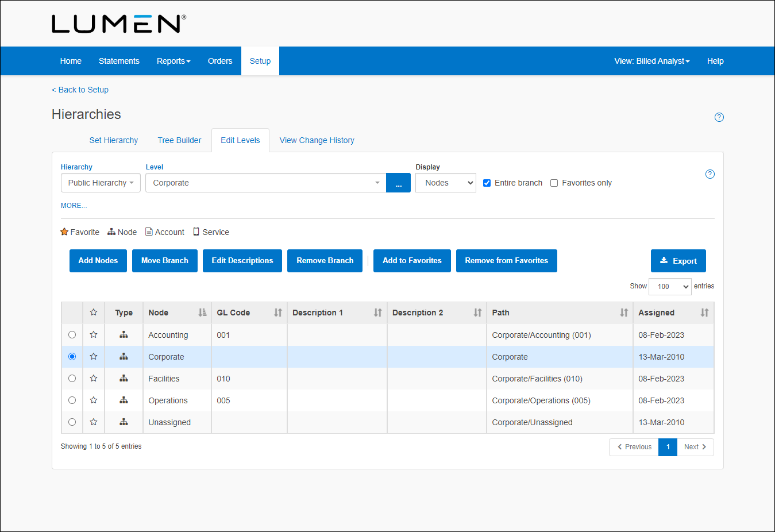Open the Hierarchies page help icon
Screen dimensions: 775x532
click(719, 117)
